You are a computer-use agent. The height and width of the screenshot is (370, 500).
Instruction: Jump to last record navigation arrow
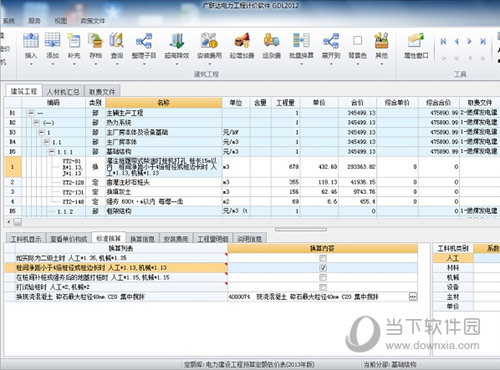483,41
